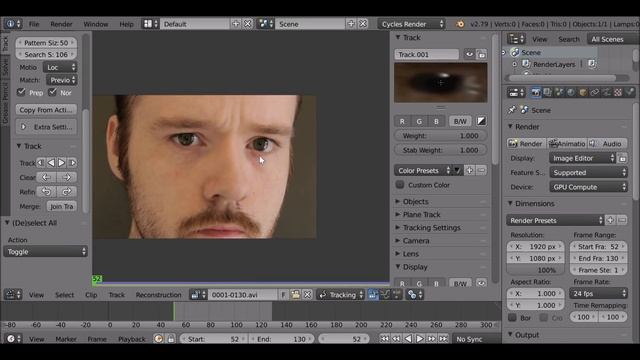Play animation in reverse in timeline
Screen dimensions: 640x360
point(408,339)
